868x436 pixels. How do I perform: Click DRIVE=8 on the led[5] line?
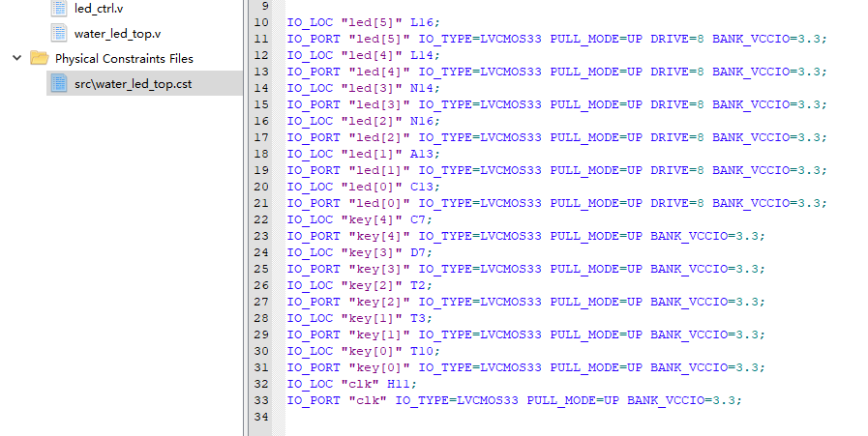pos(677,39)
